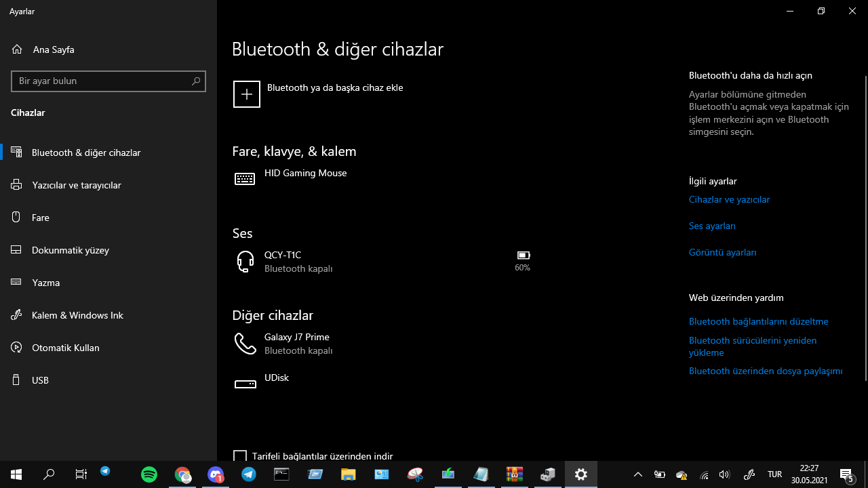
Task: Open Dokunmatik yüzey settings
Action: coord(108,250)
